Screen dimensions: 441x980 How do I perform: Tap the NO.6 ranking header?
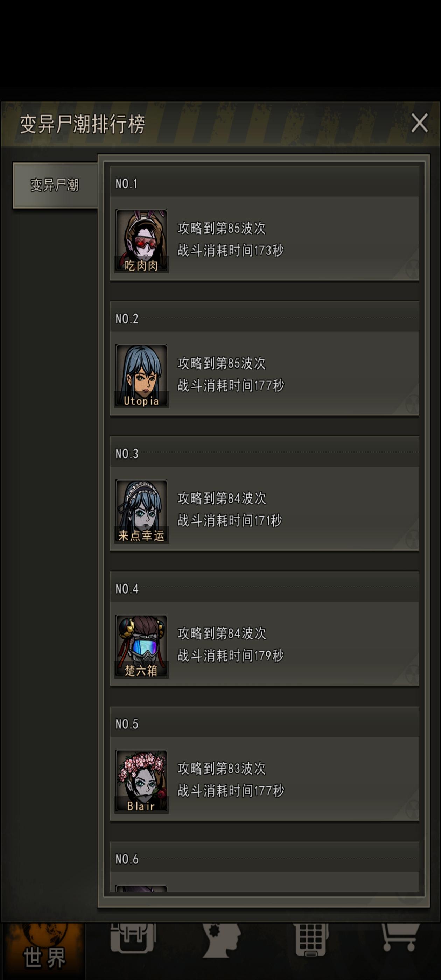(x=265, y=857)
